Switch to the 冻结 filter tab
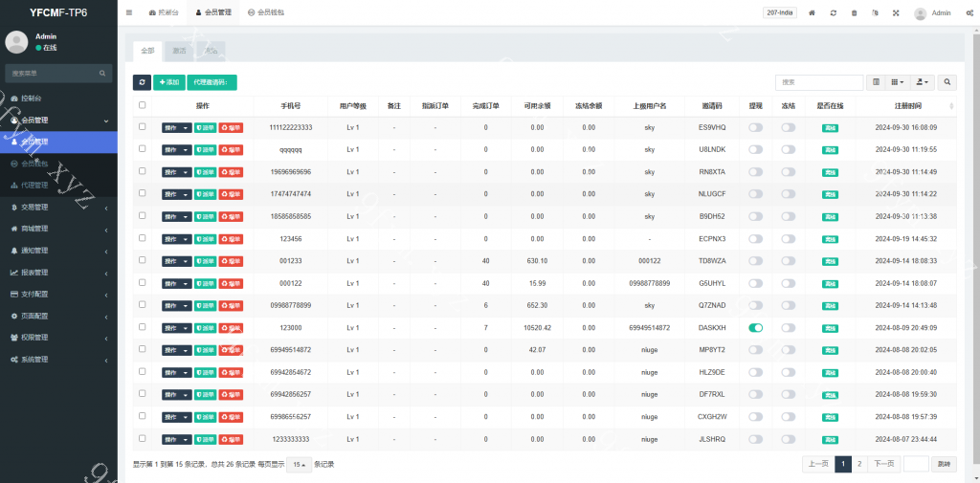 212,52
